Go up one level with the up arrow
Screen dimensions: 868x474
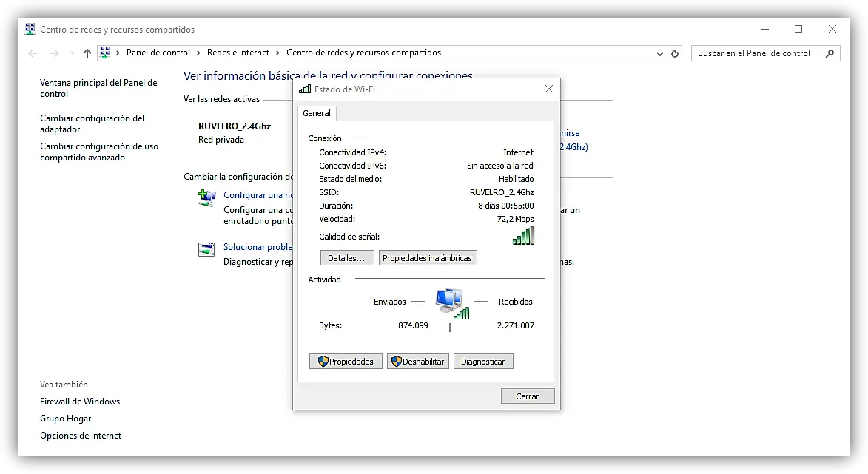point(87,53)
